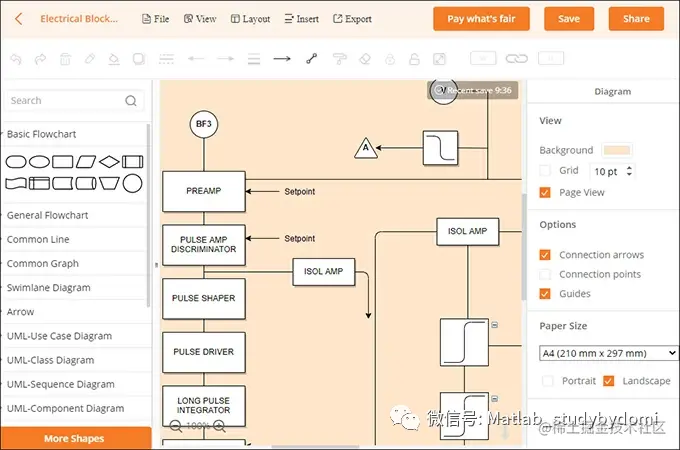The image size is (680, 450).
Task: Open the A4 paper size dropdown
Action: click(x=608, y=353)
